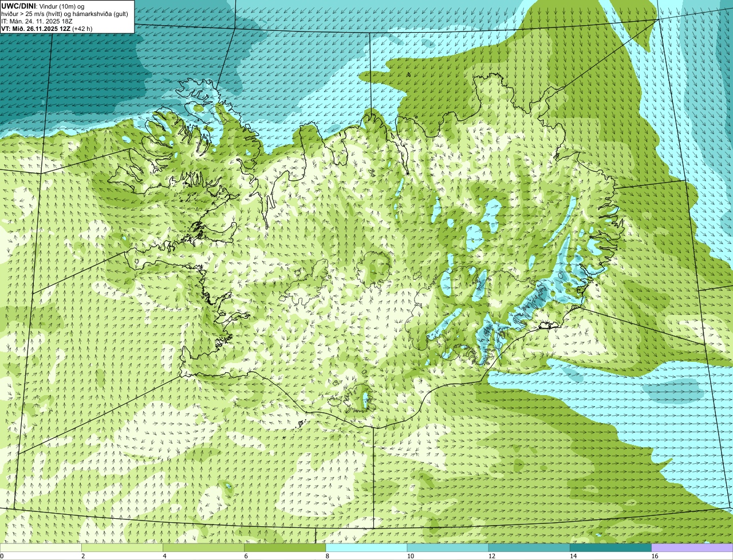Click the '12' label on the wind scale
Image resolution: width=733 pixels, height=560 pixels.
[x=491, y=556]
